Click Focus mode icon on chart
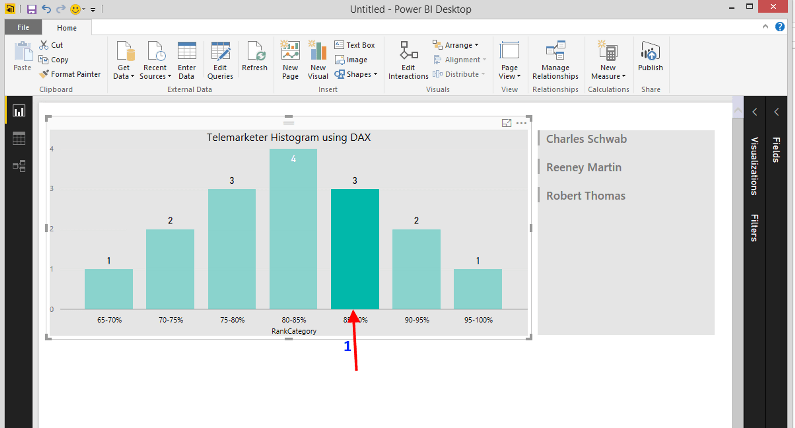This screenshot has width=795, height=428. point(506,123)
